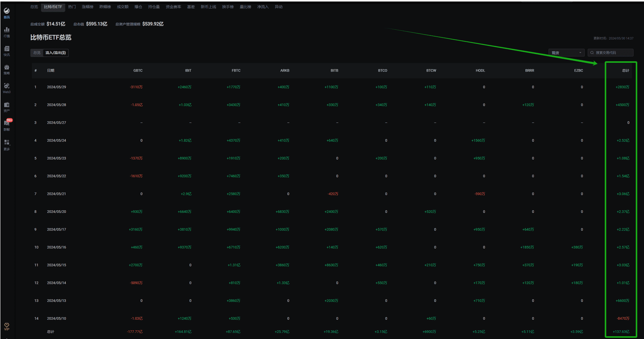The height and width of the screenshot is (339, 644).
Task: Click the BTCO column header
Action: coord(382,70)
